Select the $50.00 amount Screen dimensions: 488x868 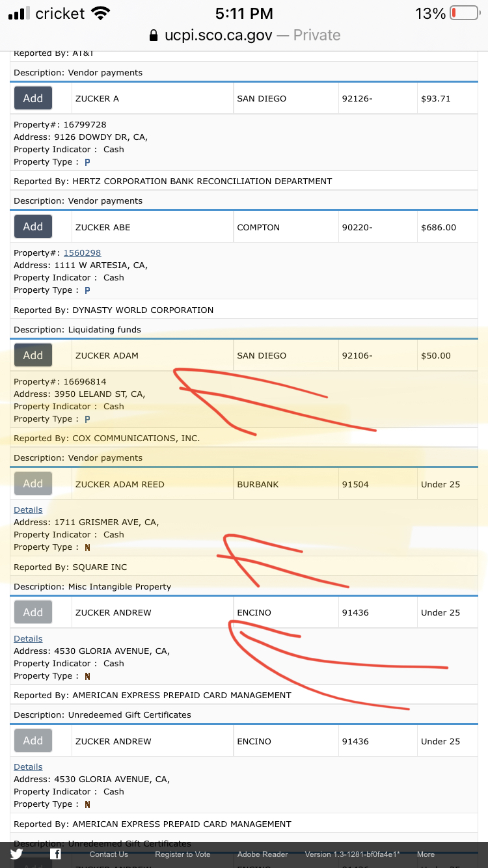tap(435, 355)
